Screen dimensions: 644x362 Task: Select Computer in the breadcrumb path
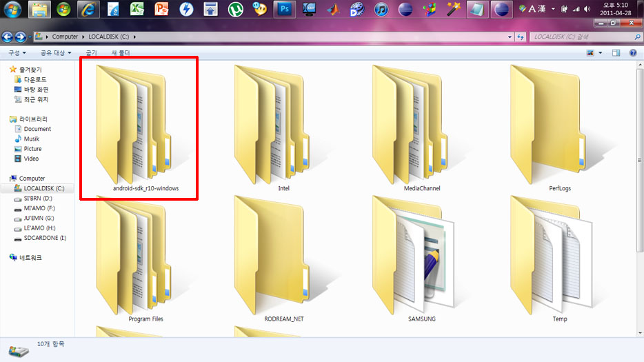65,37
